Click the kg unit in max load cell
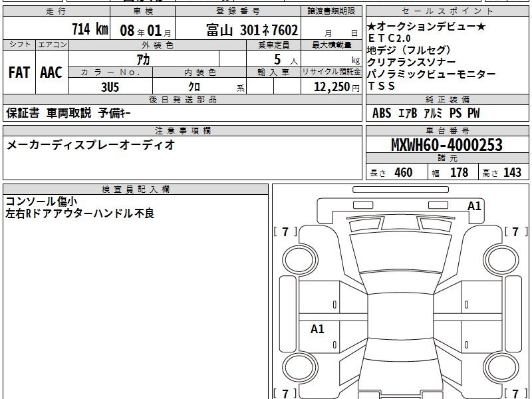 click(356, 61)
